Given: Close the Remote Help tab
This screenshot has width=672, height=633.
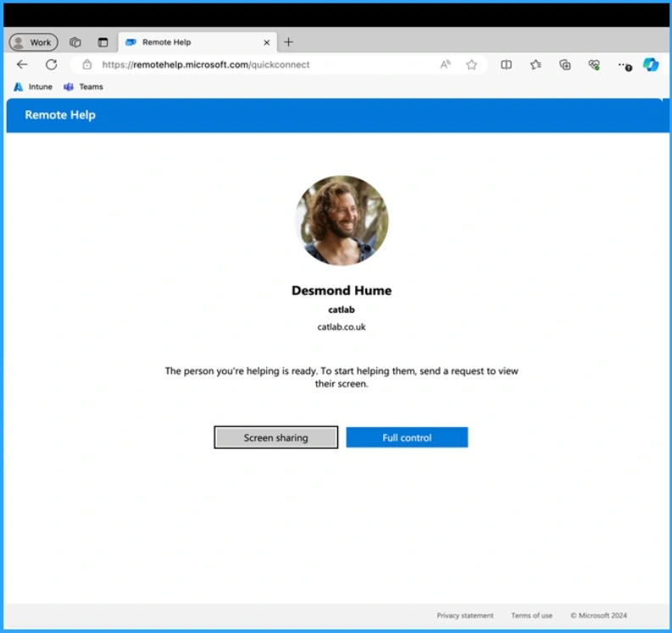Looking at the screenshot, I should tap(267, 42).
